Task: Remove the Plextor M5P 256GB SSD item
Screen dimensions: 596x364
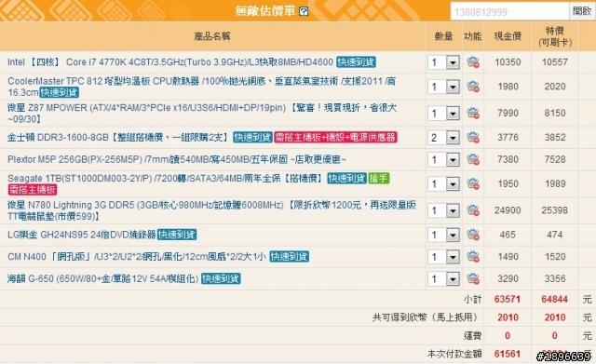Action: [473, 159]
